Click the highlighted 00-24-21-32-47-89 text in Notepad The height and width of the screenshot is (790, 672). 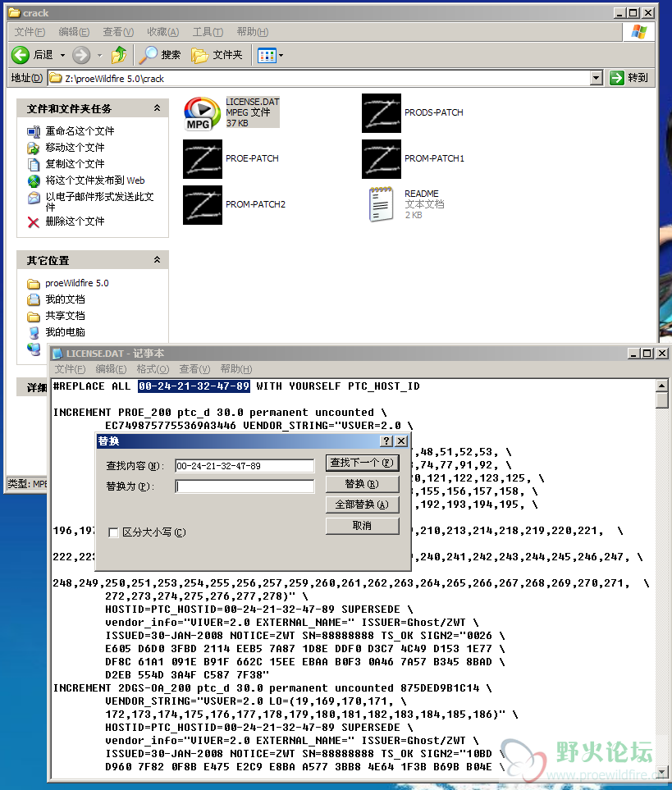click(x=194, y=386)
